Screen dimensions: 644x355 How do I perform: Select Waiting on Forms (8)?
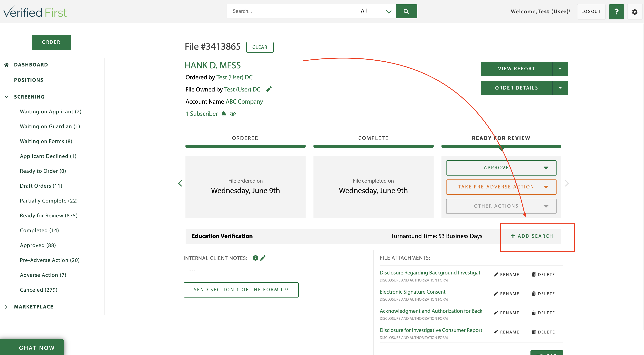click(46, 141)
